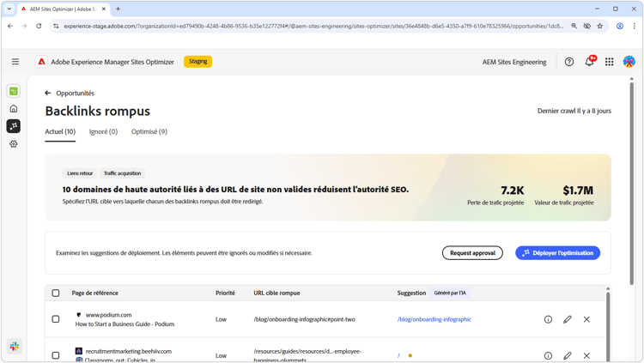Bookmark this page with star icon
The image size is (644, 363).
600,26
